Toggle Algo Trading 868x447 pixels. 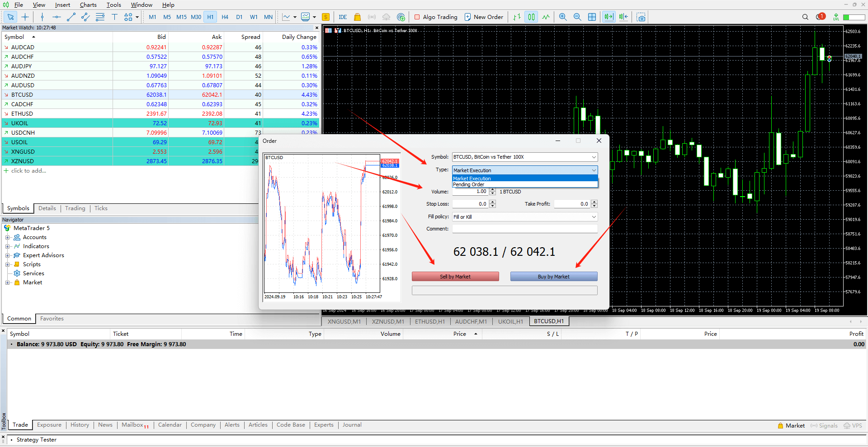(x=436, y=17)
